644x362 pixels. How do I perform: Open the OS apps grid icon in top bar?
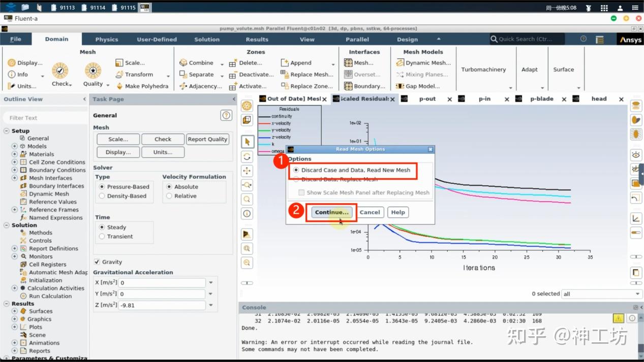(x=604, y=8)
